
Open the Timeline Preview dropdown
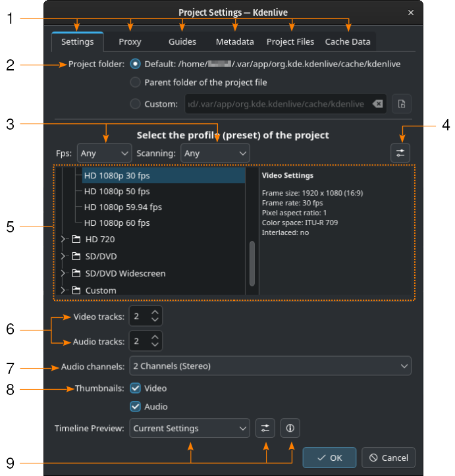190,428
